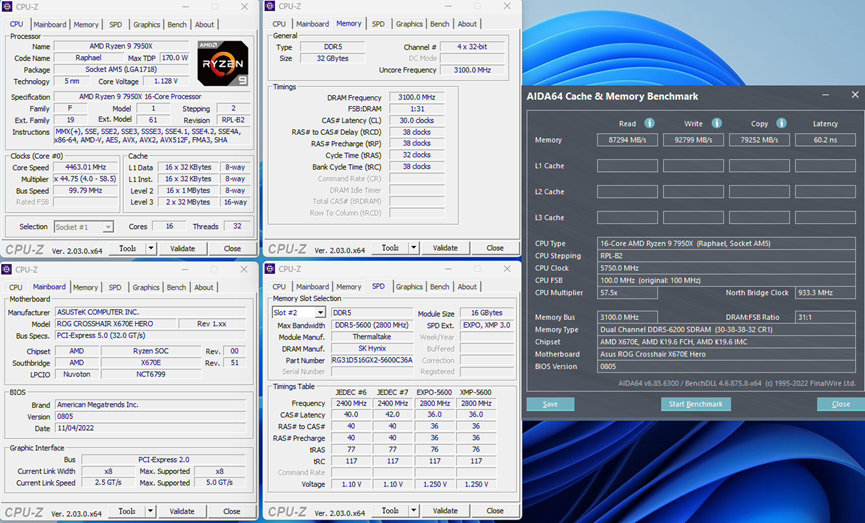The width and height of the screenshot is (865, 523).
Task: Start the AIDA64 benchmark
Action: pos(696,404)
